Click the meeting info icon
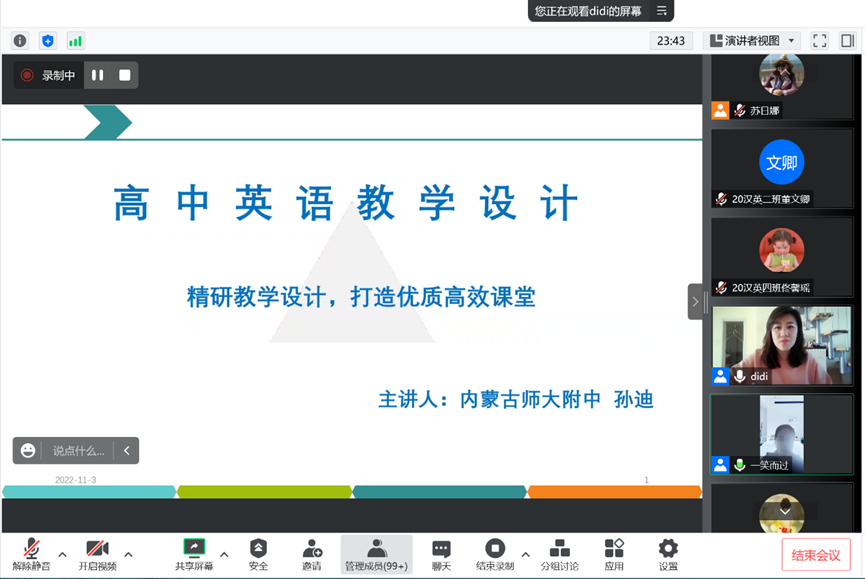The image size is (865, 579). [x=20, y=41]
